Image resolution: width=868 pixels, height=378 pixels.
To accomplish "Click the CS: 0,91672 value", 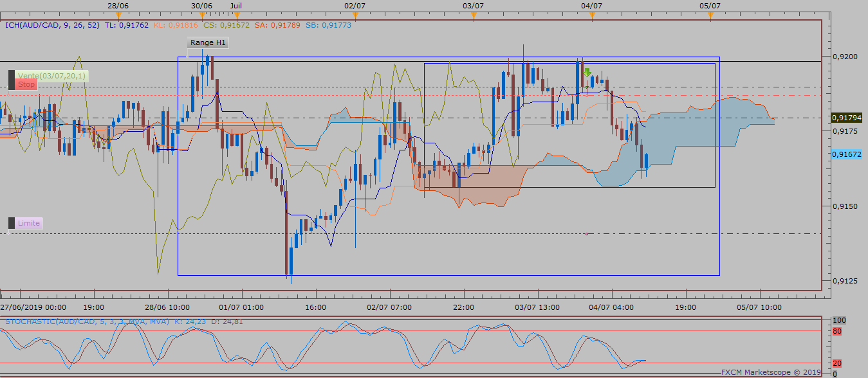I will (x=226, y=25).
